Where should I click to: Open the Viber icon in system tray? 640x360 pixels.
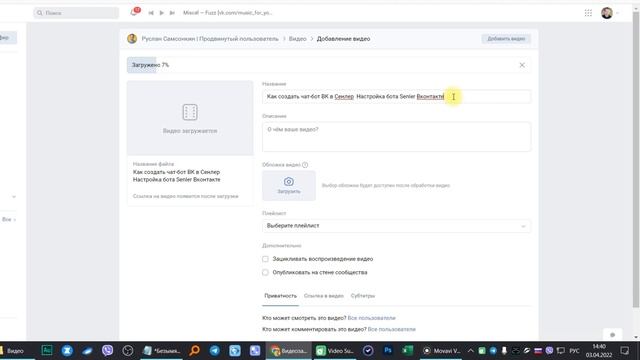click(549, 351)
